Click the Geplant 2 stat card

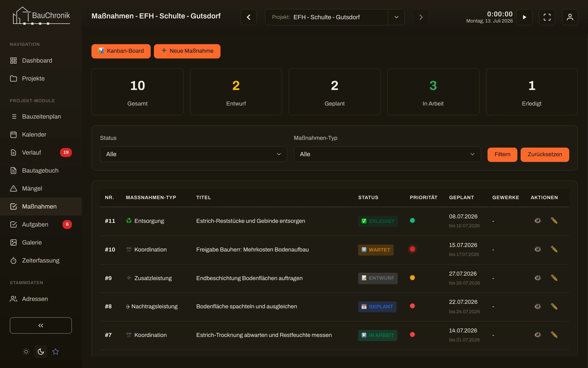(x=335, y=92)
